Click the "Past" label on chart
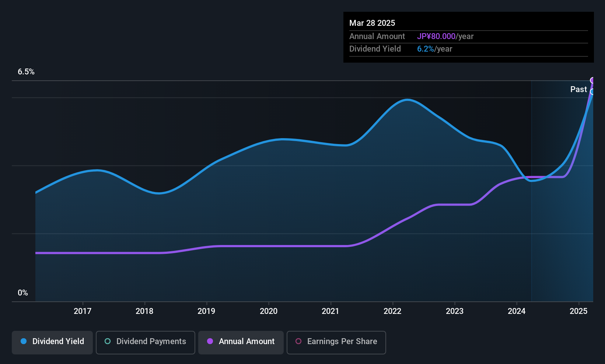 (578, 90)
